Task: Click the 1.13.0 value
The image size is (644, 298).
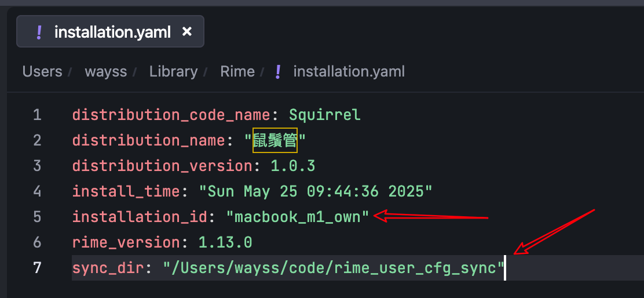Action: (x=225, y=242)
